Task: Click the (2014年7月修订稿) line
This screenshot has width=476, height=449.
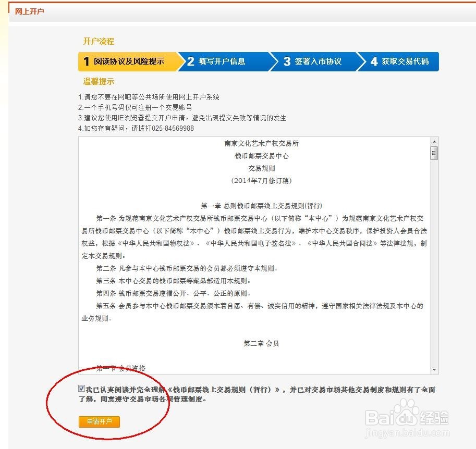Action: 261,181
